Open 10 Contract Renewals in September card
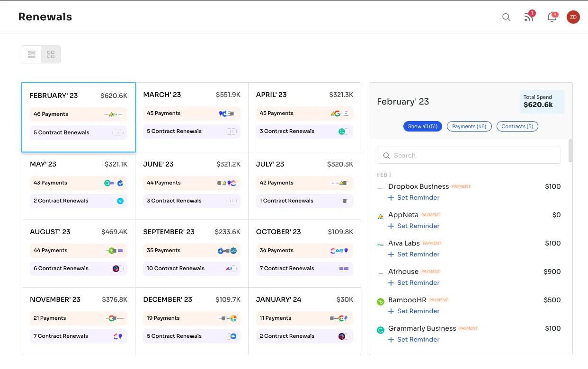 192,268
